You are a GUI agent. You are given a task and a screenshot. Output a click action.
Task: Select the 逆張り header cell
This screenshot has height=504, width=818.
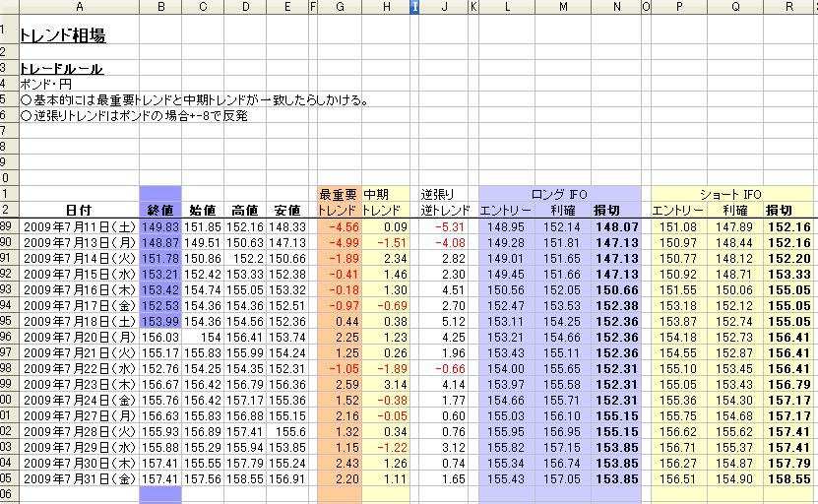[440, 195]
